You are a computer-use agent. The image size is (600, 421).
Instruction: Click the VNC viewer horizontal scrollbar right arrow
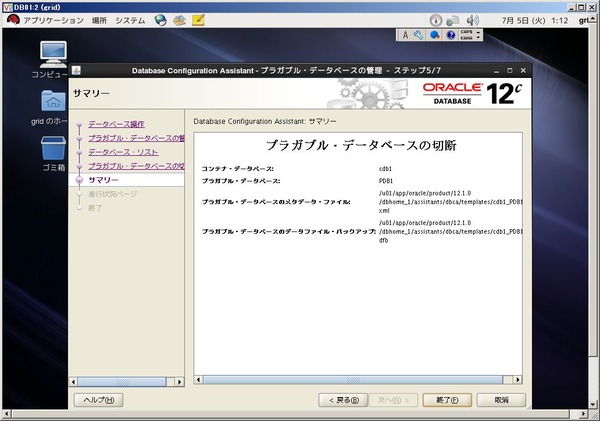point(583,414)
